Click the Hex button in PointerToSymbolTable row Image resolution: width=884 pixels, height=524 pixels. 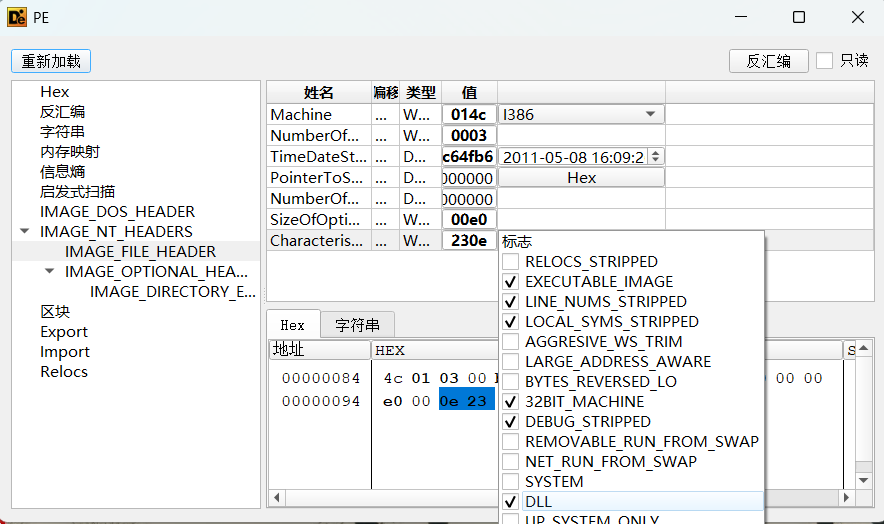coord(581,178)
